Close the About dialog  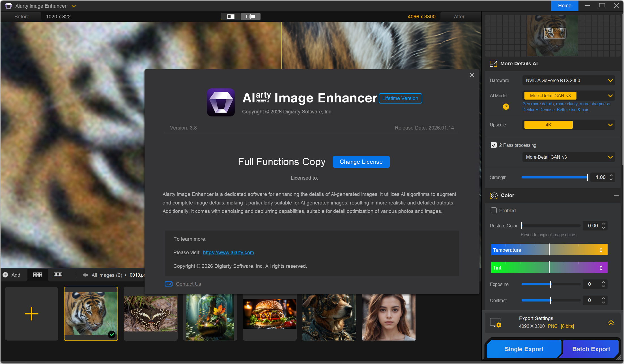click(472, 75)
